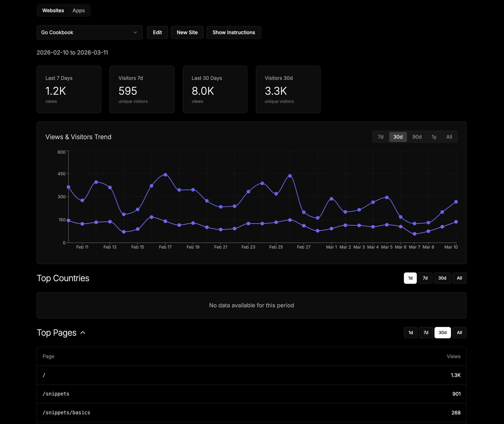Click Show Instructions
The image size is (504, 424).
pos(234,32)
